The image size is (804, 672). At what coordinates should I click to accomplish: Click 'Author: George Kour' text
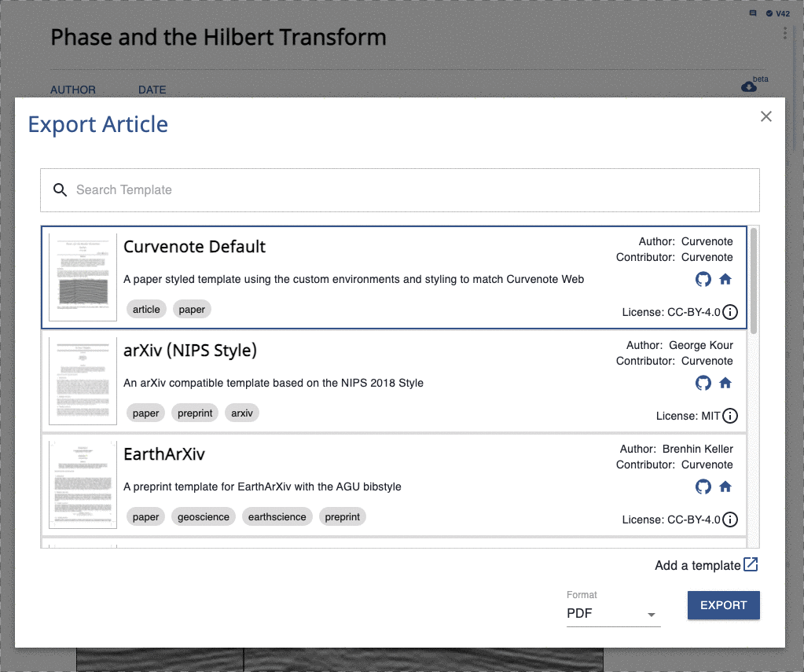pyautogui.click(x=679, y=345)
